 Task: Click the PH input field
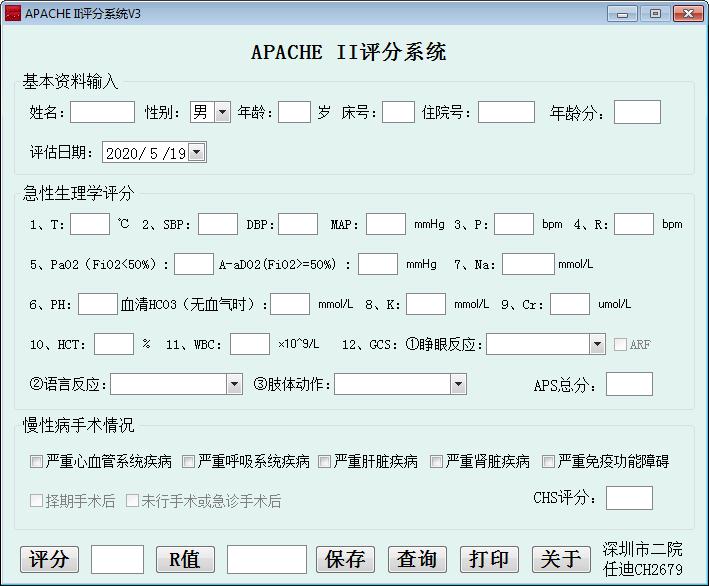(98, 304)
